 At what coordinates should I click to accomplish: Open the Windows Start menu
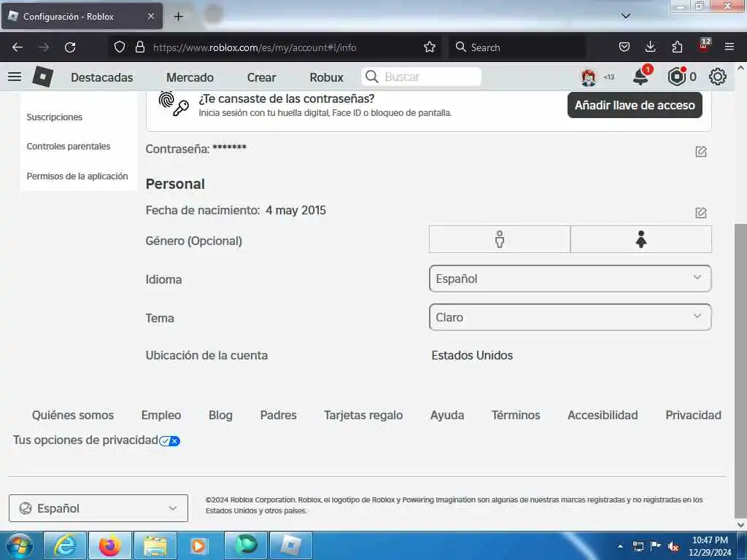[x=20, y=545]
